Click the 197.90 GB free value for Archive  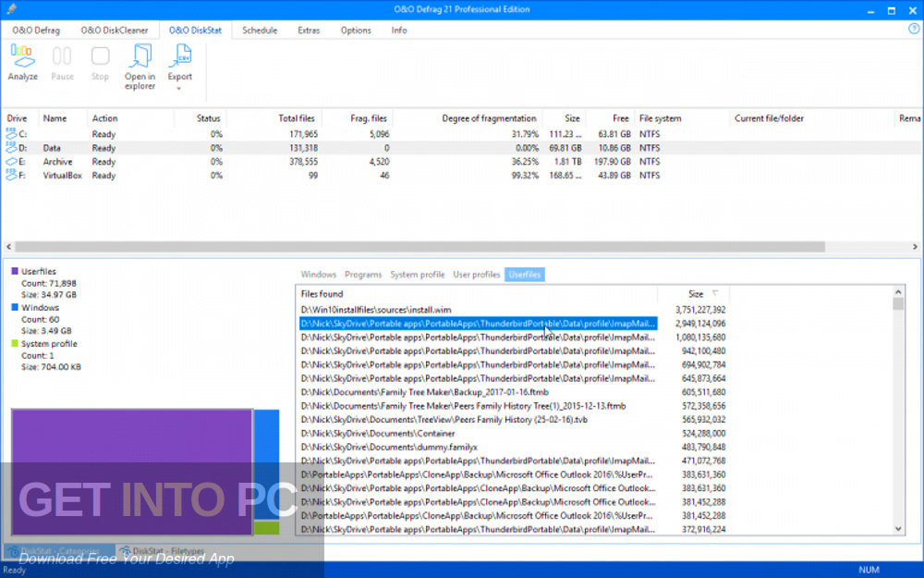point(612,162)
